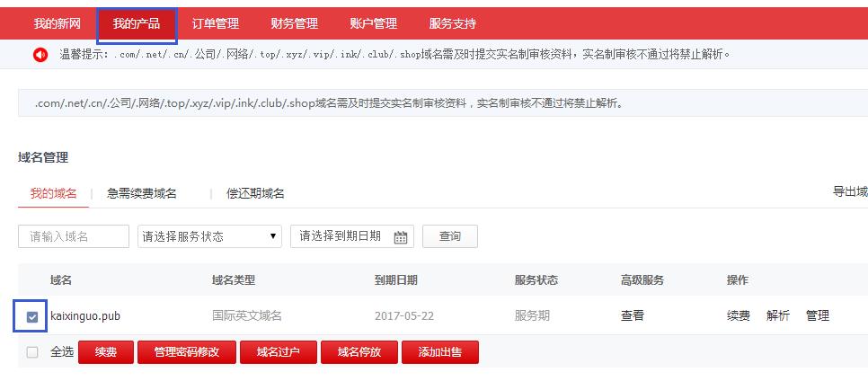Click the 温馨提示 notice text
Screen dimensions: 868x390
(x=394, y=55)
